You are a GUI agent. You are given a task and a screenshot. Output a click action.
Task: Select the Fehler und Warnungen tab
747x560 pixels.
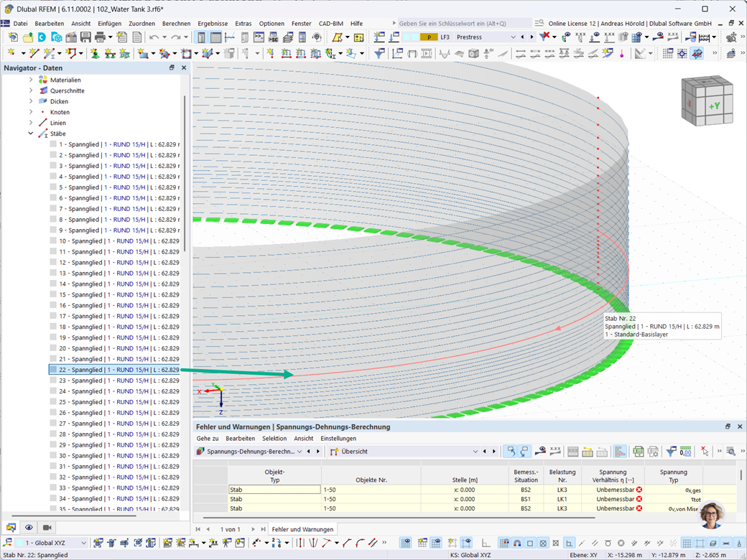tap(302, 529)
